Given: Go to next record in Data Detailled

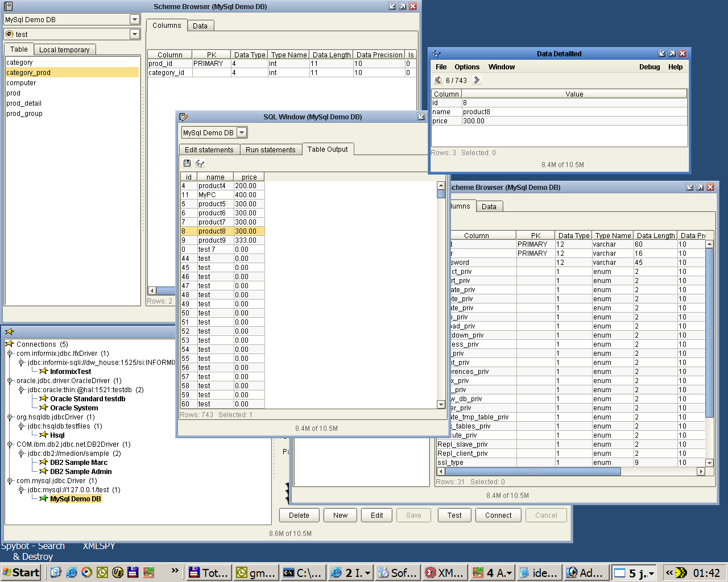Looking at the screenshot, I should tap(477, 80).
